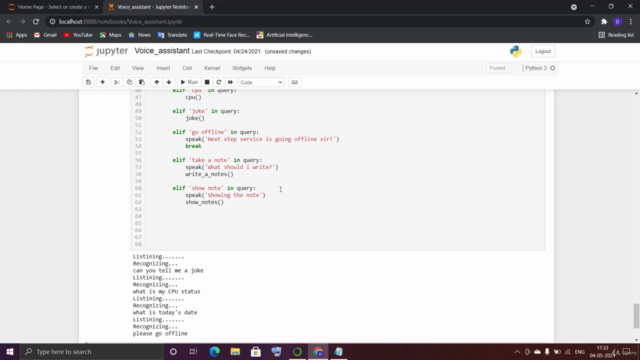Click the write_a_notes() code line
640x360 pixels.
[x=209, y=174]
